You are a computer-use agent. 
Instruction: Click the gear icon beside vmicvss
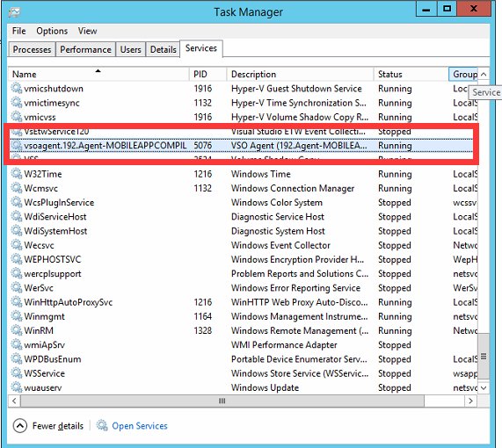pyautogui.click(x=17, y=117)
